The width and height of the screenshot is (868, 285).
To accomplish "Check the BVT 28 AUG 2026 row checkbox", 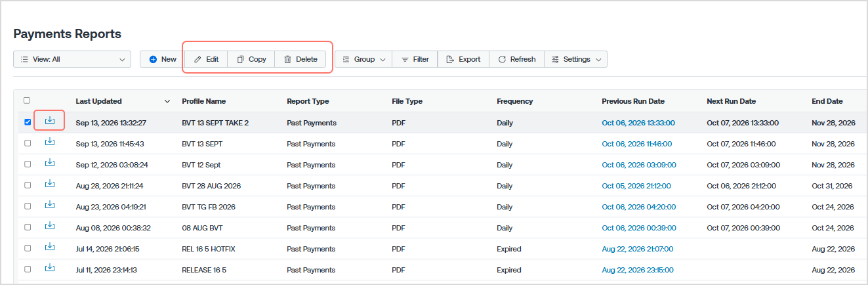I will (27, 185).
